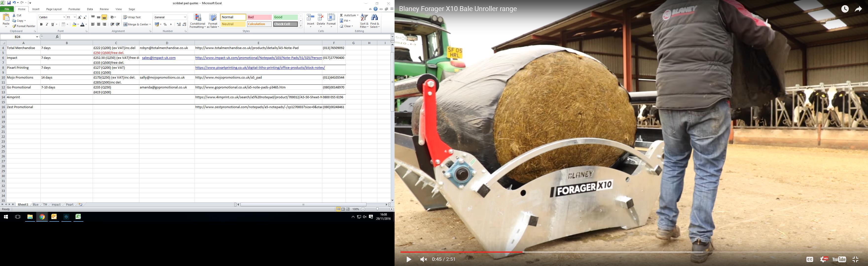The width and height of the screenshot is (868, 266).
Task: Open Excel Help question mark
Action: (x=375, y=9)
